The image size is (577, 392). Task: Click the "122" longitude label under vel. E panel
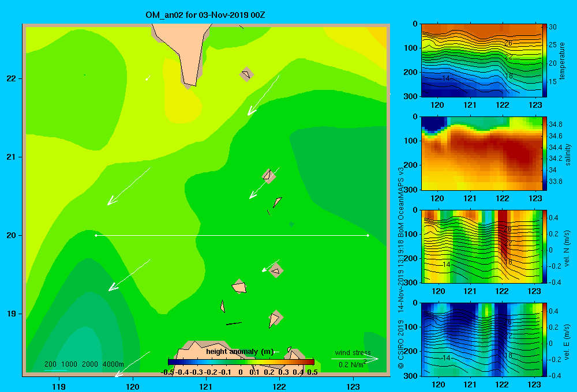coord(501,385)
